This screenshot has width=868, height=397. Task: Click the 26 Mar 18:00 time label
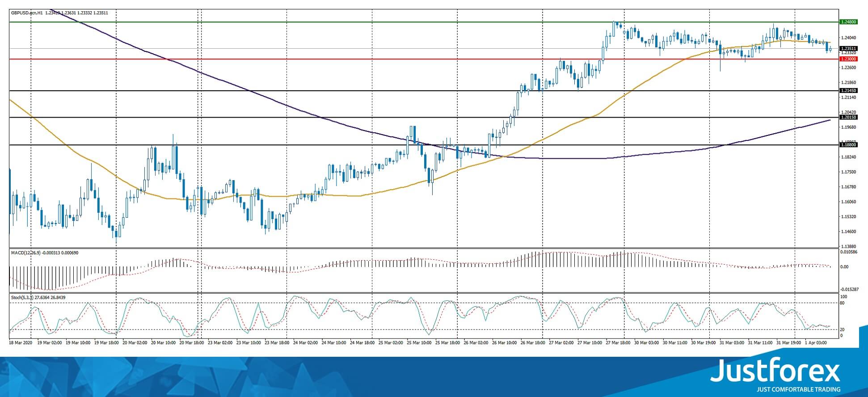534,343
